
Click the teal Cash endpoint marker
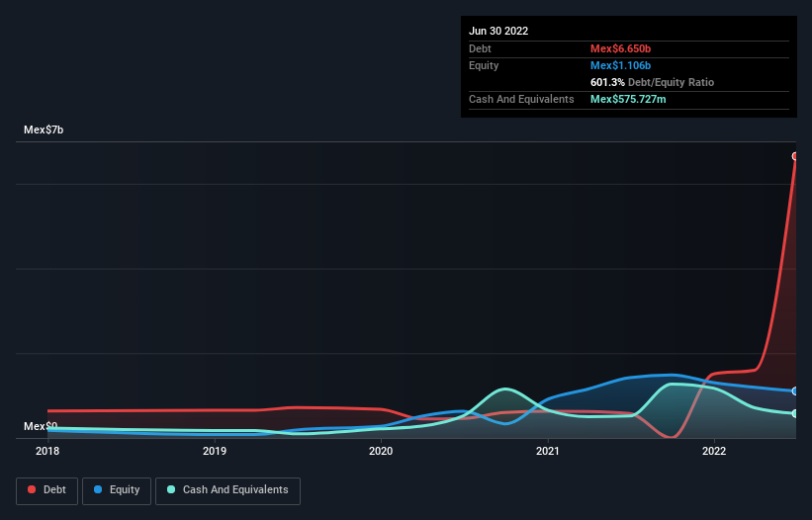(795, 413)
